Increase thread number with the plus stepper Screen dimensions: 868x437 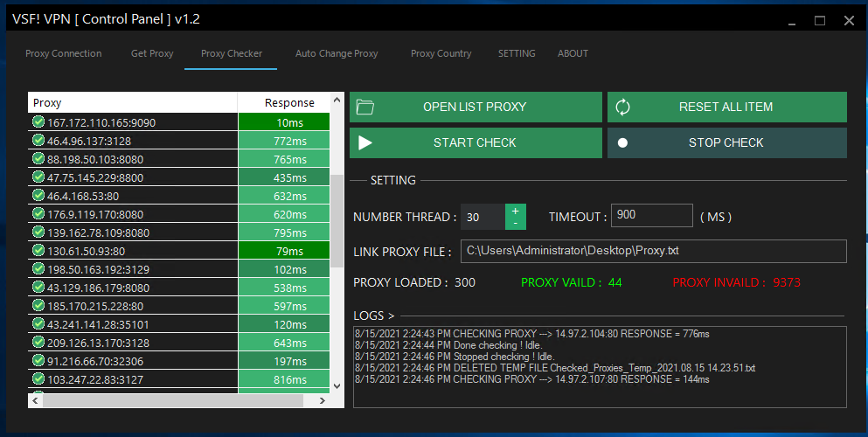(516, 211)
